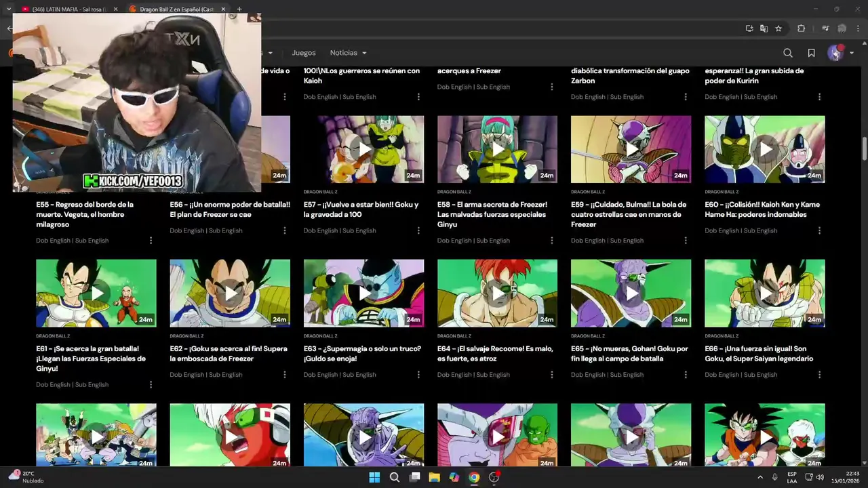The height and width of the screenshot is (488, 868).
Task: Open options for the 'acerques a Freezer' episode
Action: pos(551,87)
